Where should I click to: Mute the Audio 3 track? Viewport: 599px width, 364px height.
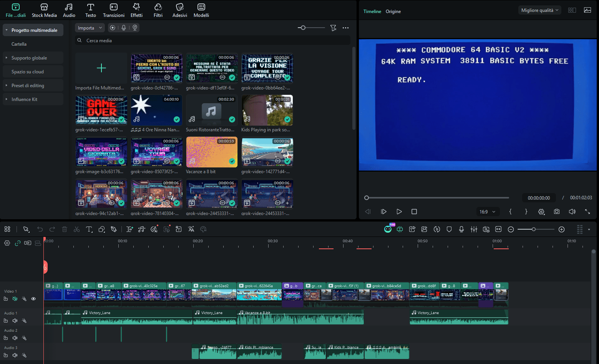(x=15, y=355)
